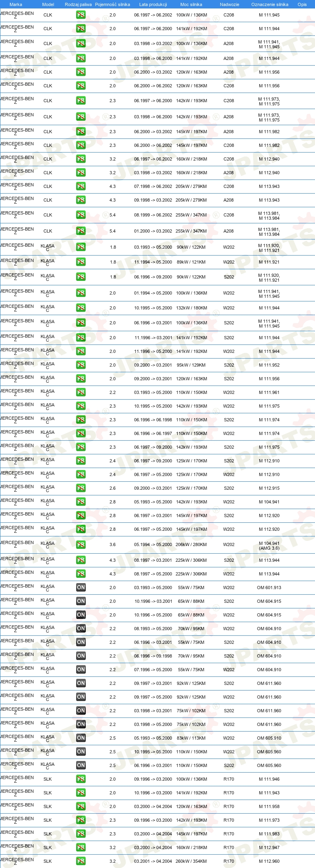The width and height of the screenshot is (315, 868).
Task: Click diesel ON icon in 92kW / 125KM W202 row
Action: coord(81,697)
